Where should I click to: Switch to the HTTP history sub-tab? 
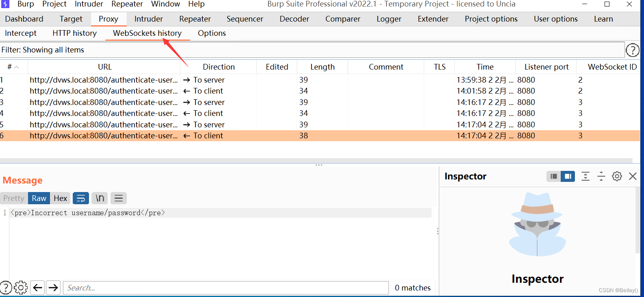74,33
